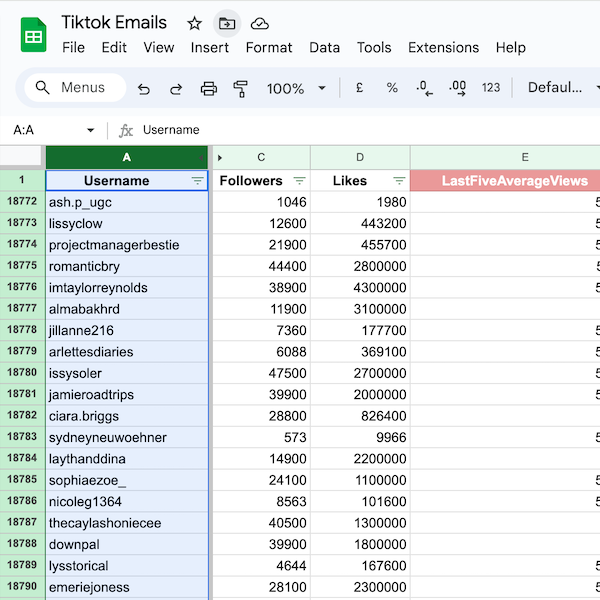Select column D header
The height and width of the screenshot is (600, 600).
point(360,157)
